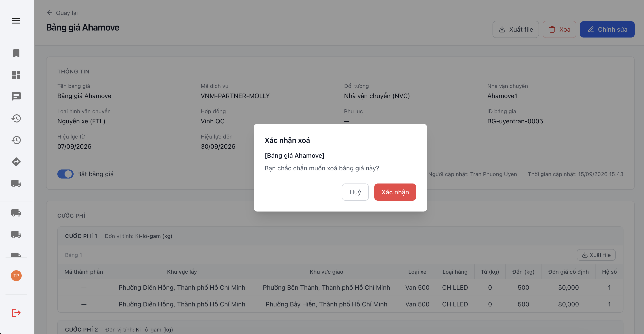The width and height of the screenshot is (644, 334).
Task: Open the directions arrow icon
Action: 16,162
